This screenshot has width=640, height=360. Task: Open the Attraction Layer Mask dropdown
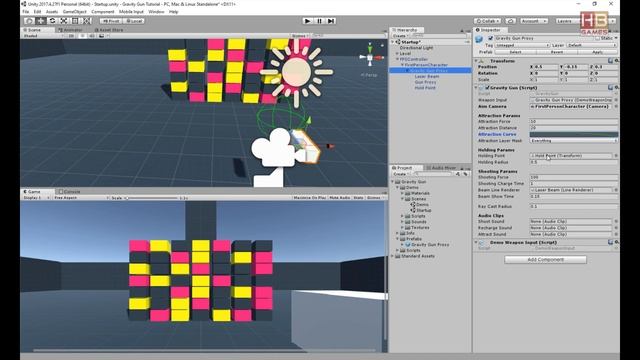573,140
